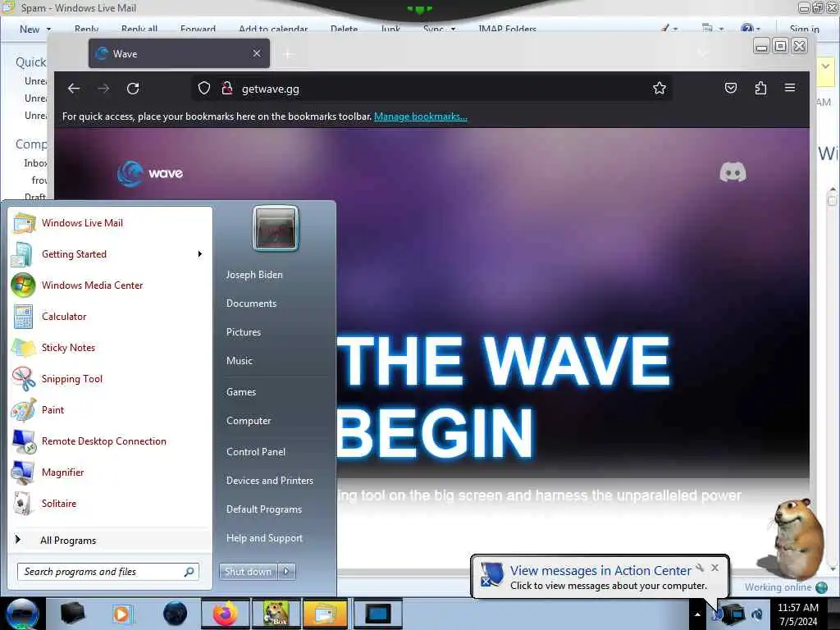Click Working online status in Live Mail
The image size is (840, 630).
point(778,587)
